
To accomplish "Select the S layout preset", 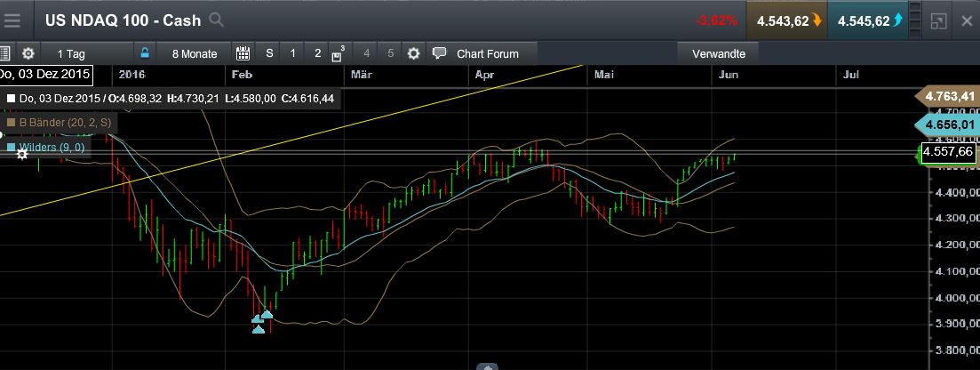I will pyautogui.click(x=269, y=53).
